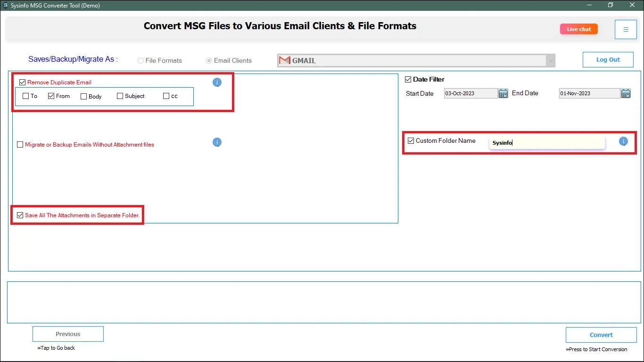Open the hamburger menu icon
Viewport: 644px width, 362px height.
pyautogui.click(x=626, y=29)
